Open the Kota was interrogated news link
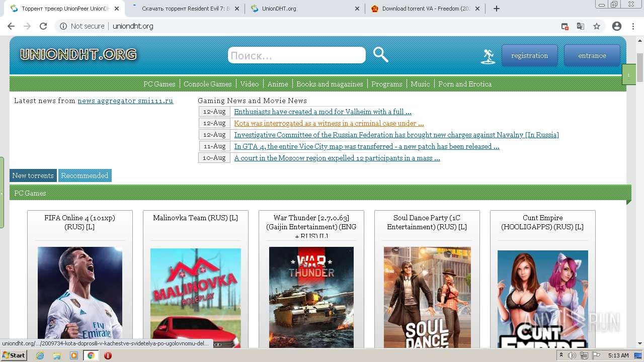 329,123
